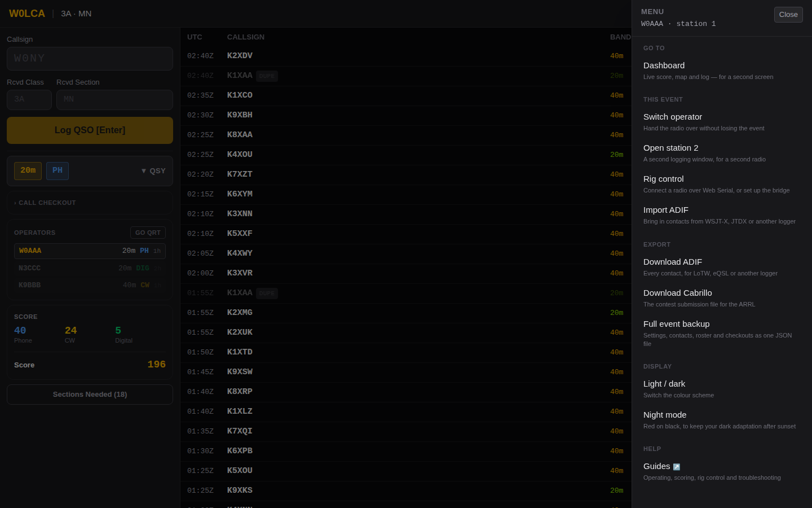Viewport: 812px width, 508px height.
Task: Click the GO QRT button
Action: [148, 233]
